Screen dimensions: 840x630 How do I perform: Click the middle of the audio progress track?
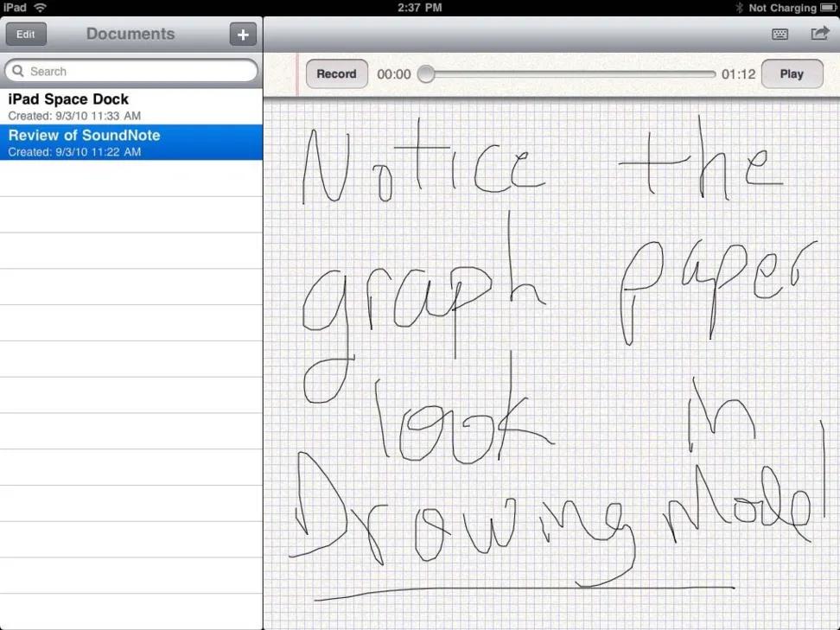pyautogui.click(x=571, y=74)
